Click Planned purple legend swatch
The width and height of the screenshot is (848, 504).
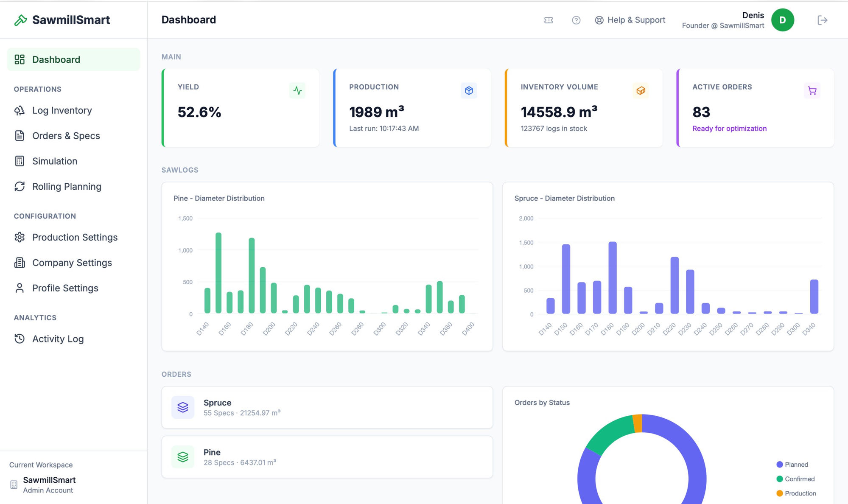point(779,465)
